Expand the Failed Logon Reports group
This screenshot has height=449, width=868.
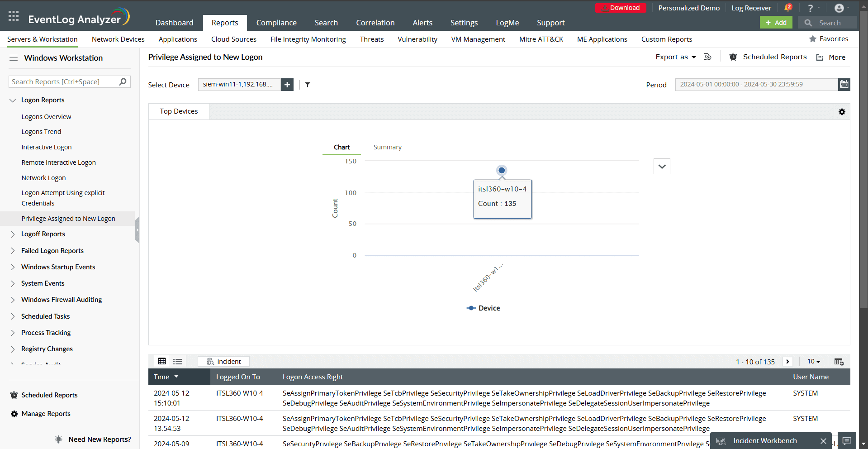[13, 251]
